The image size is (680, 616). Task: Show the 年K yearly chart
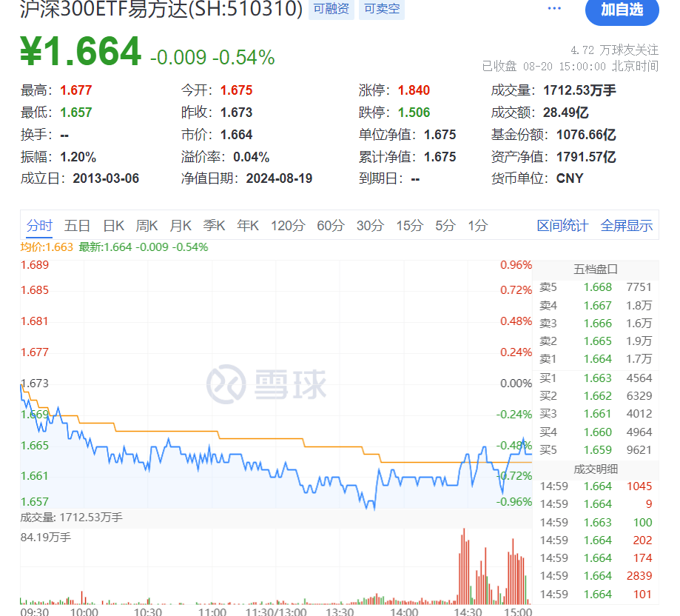point(248,226)
